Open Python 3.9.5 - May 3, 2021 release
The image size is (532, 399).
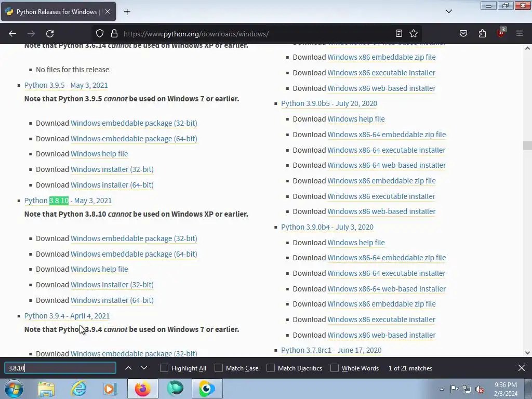[x=66, y=85]
